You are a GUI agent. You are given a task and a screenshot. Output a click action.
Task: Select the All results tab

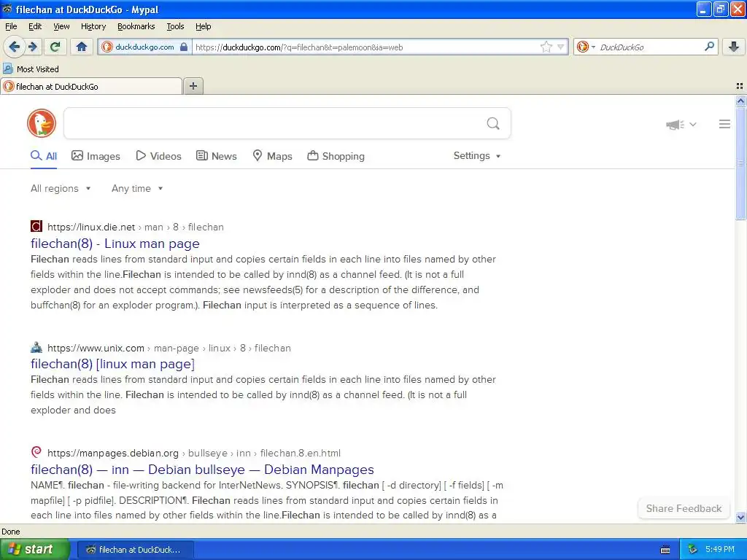pyautogui.click(x=44, y=156)
